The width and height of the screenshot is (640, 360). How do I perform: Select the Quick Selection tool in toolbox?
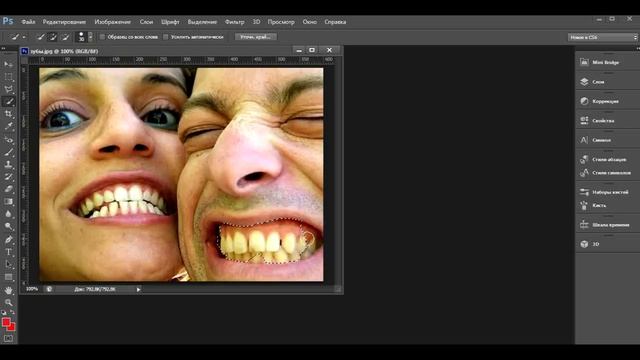pyautogui.click(x=8, y=101)
